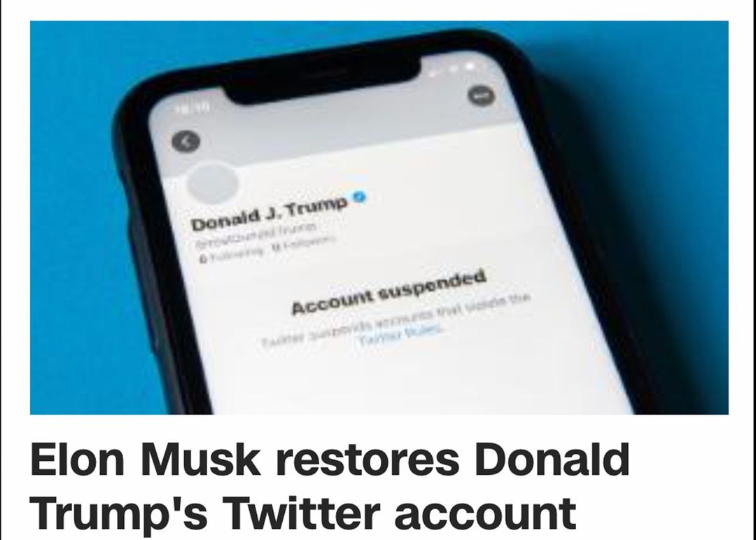This screenshot has width=756, height=540.
Task: Tap the back arrow on the phone screen
Action: coord(185,141)
